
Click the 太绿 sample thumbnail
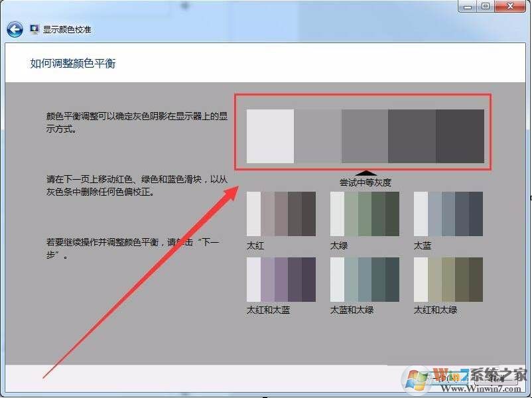pyautogui.click(x=364, y=214)
